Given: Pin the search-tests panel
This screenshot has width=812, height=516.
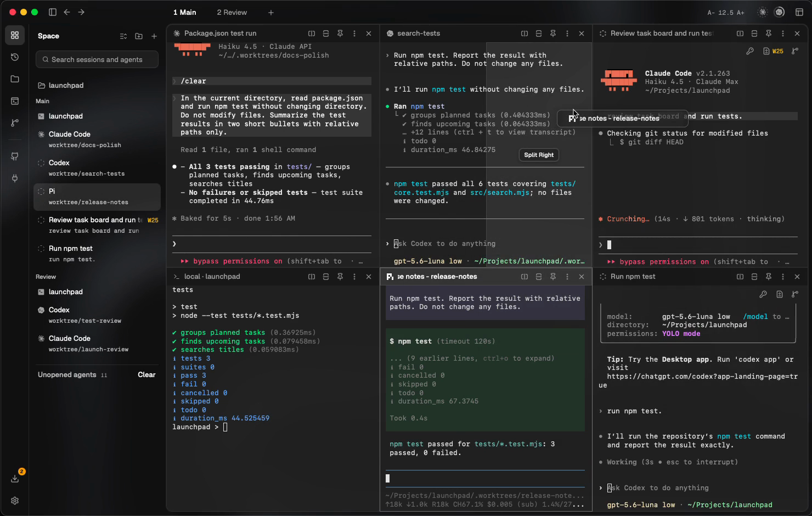Looking at the screenshot, I should [553, 33].
